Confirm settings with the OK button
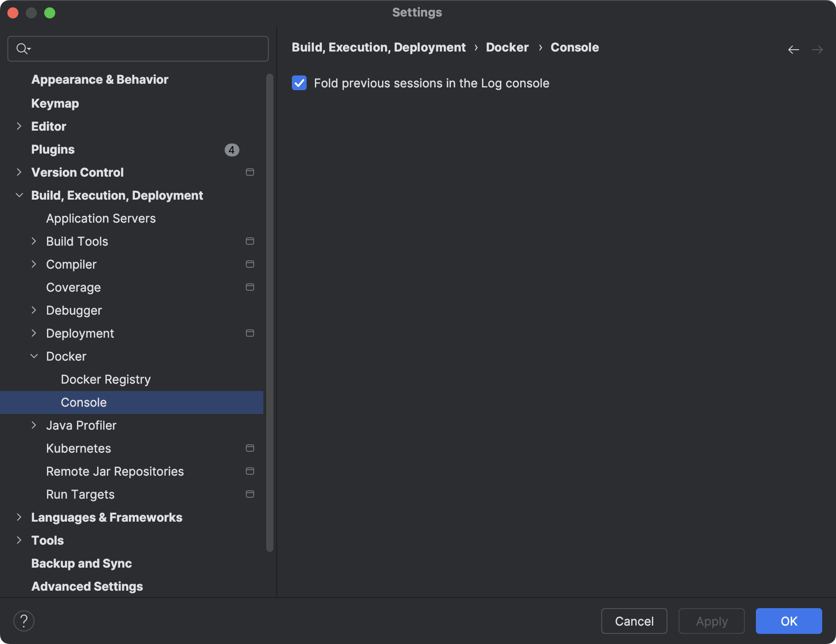The height and width of the screenshot is (644, 836). pos(789,621)
